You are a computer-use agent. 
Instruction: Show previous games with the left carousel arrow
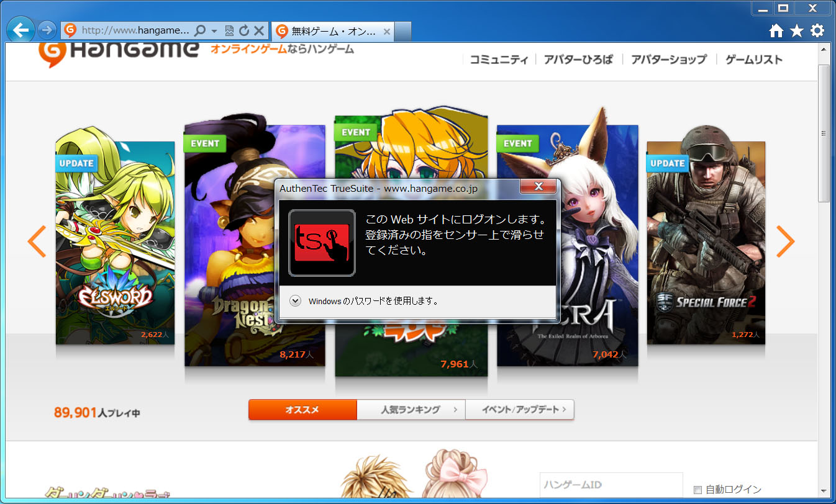pyautogui.click(x=37, y=241)
